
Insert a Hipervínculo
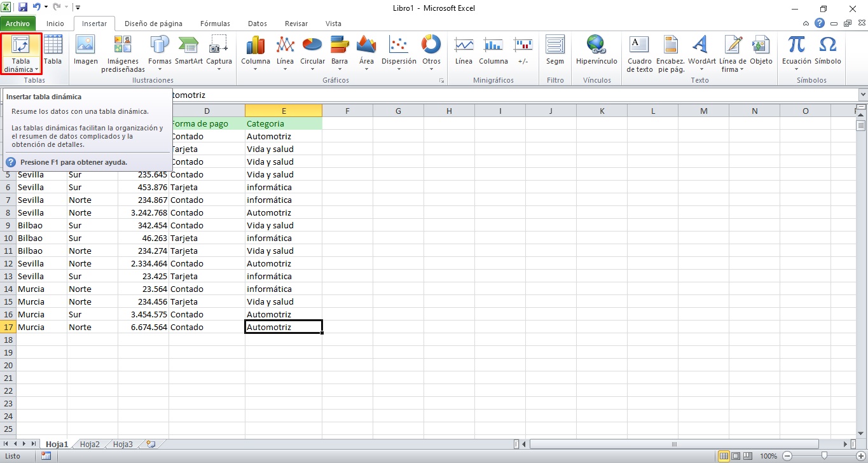596,51
